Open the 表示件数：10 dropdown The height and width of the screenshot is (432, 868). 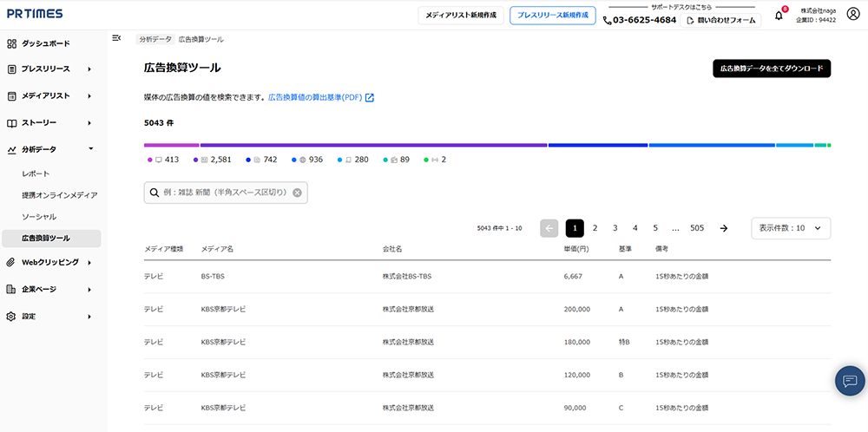tap(791, 228)
